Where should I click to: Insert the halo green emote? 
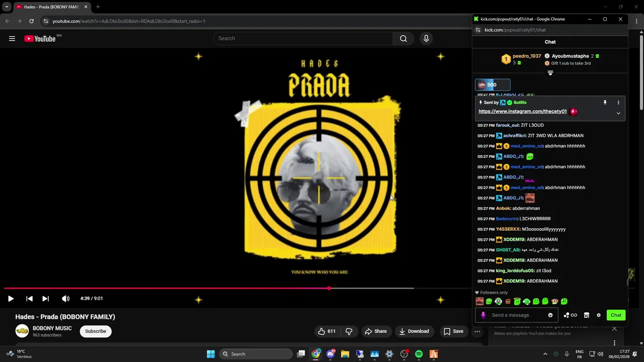click(x=517, y=302)
